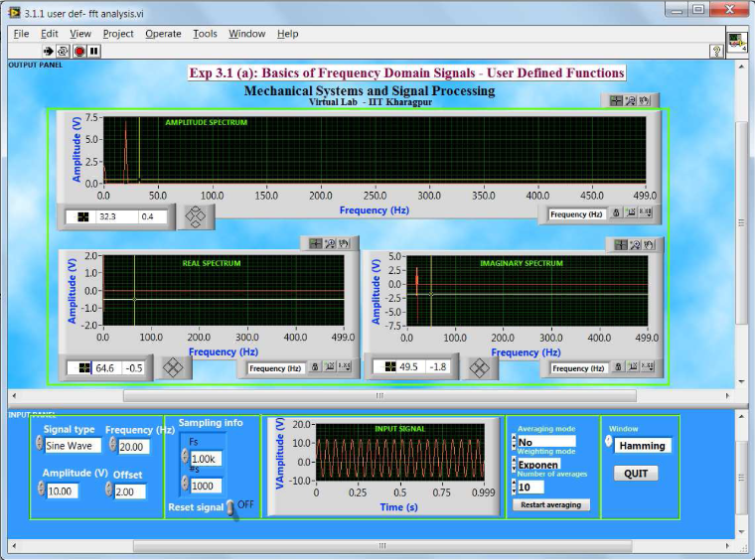The width and height of the screenshot is (755, 560).
Task: Select cursor tool in Imaginary Spectrum graph palette
Action: 621,245
